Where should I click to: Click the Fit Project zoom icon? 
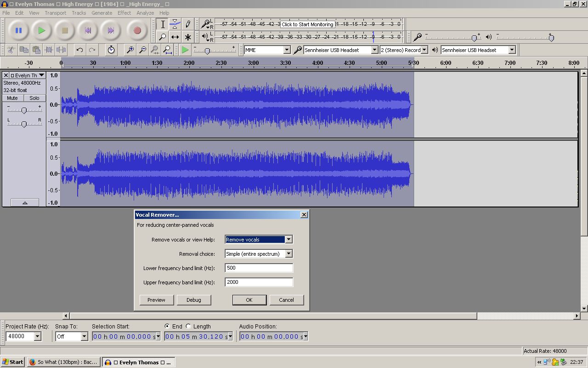pyautogui.click(x=168, y=50)
